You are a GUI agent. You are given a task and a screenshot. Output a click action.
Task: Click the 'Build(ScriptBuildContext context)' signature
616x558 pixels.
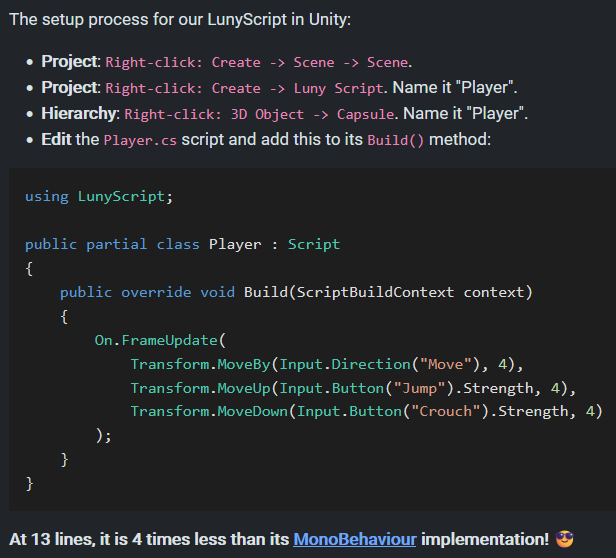click(388, 292)
